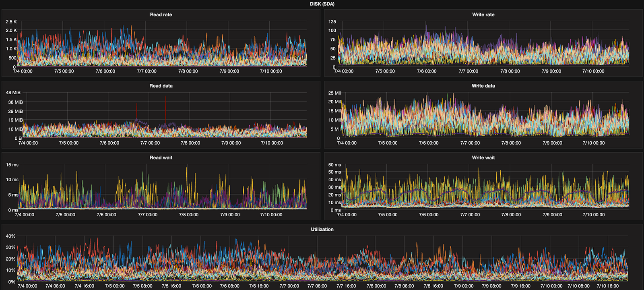The height and width of the screenshot is (290, 644).
Task: Click the 48 MiB label on Read data axis
Action: (13, 93)
